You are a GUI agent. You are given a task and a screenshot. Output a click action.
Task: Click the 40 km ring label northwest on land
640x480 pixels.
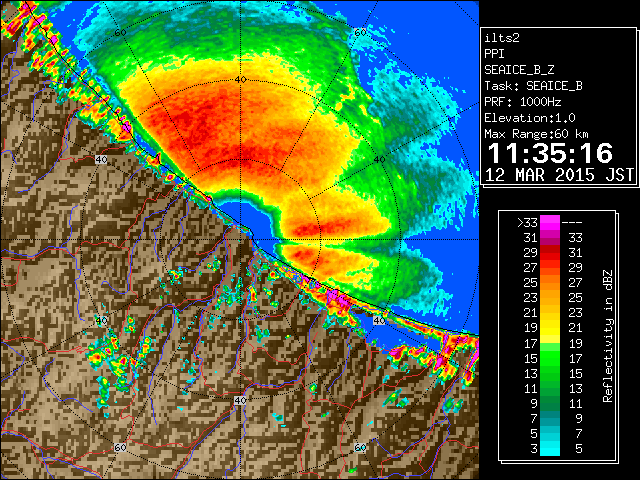(101, 160)
